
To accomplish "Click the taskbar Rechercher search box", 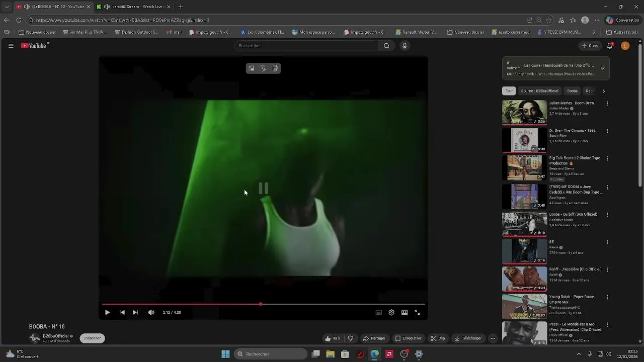I will pos(271,354).
